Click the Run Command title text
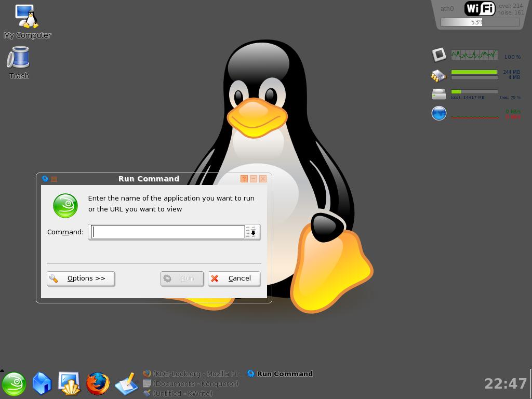 (x=149, y=179)
